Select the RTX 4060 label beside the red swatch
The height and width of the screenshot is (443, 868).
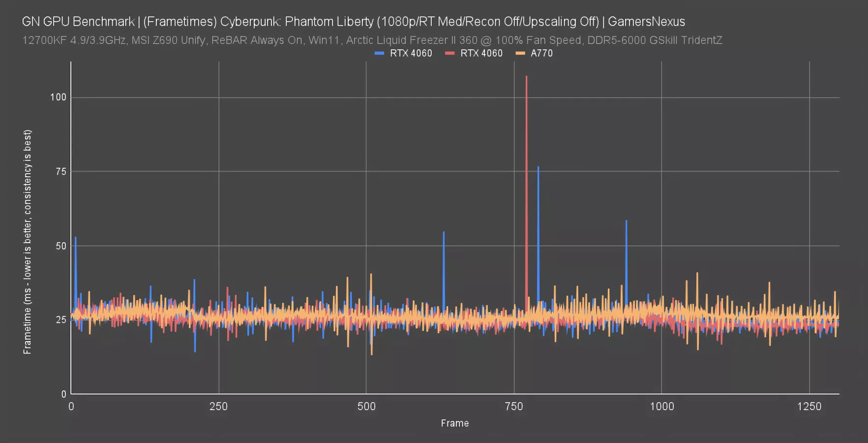click(x=481, y=53)
